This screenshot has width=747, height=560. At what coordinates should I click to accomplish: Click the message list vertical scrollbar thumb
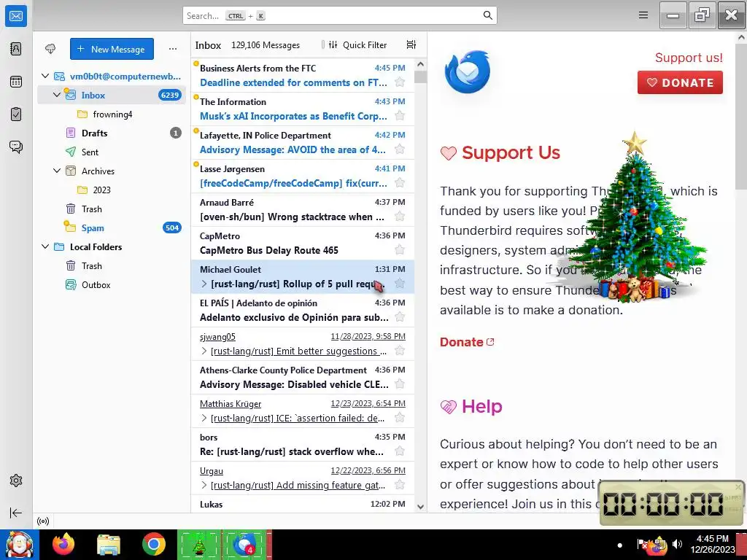click(x=420, y=77)
